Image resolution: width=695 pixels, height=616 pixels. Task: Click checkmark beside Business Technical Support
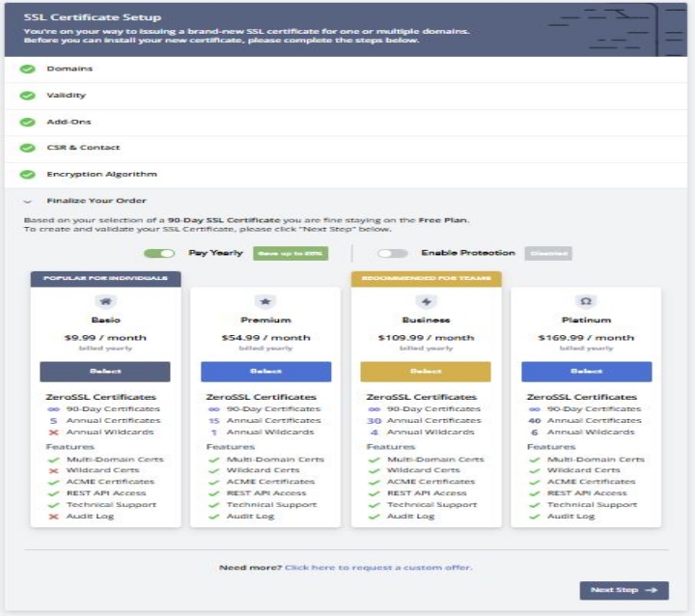point(375,505)
